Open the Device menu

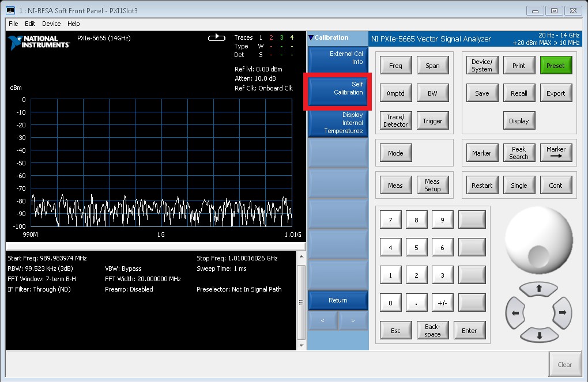coord(51,24)
